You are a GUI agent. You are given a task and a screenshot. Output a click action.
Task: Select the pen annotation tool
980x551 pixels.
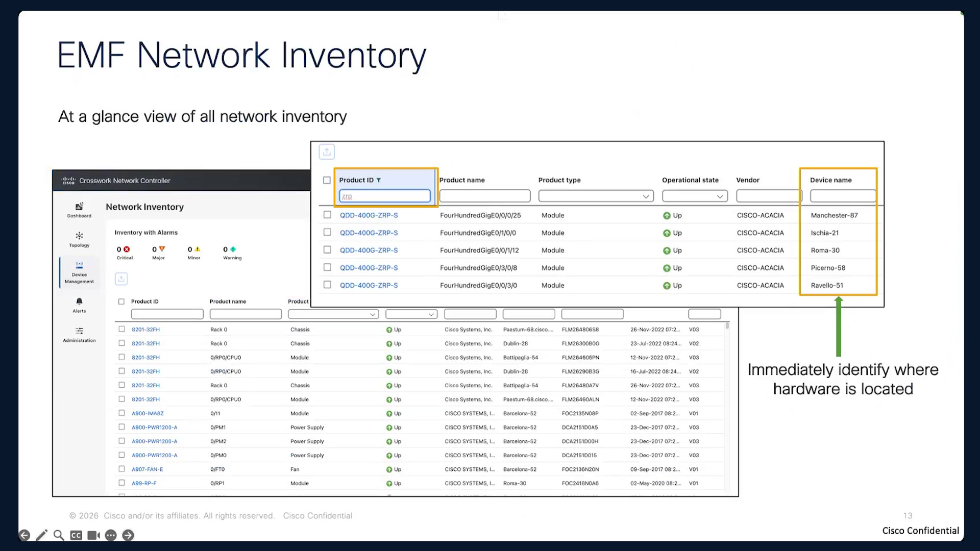[42, 535]
